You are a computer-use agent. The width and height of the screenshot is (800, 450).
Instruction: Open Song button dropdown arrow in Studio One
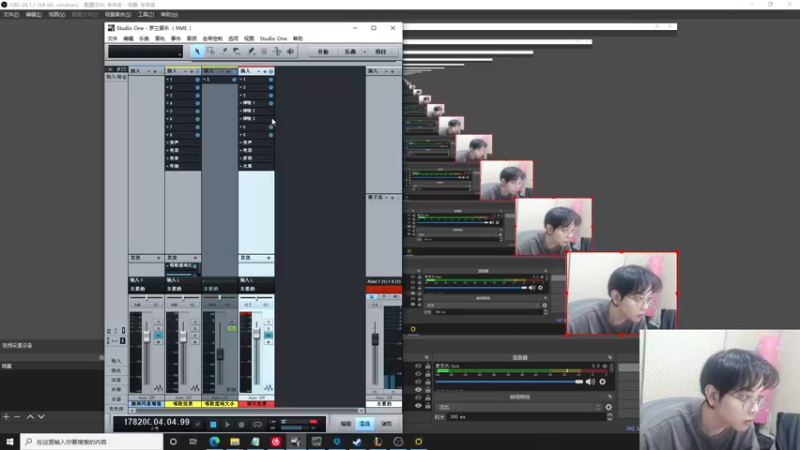[x=364, y=52]
